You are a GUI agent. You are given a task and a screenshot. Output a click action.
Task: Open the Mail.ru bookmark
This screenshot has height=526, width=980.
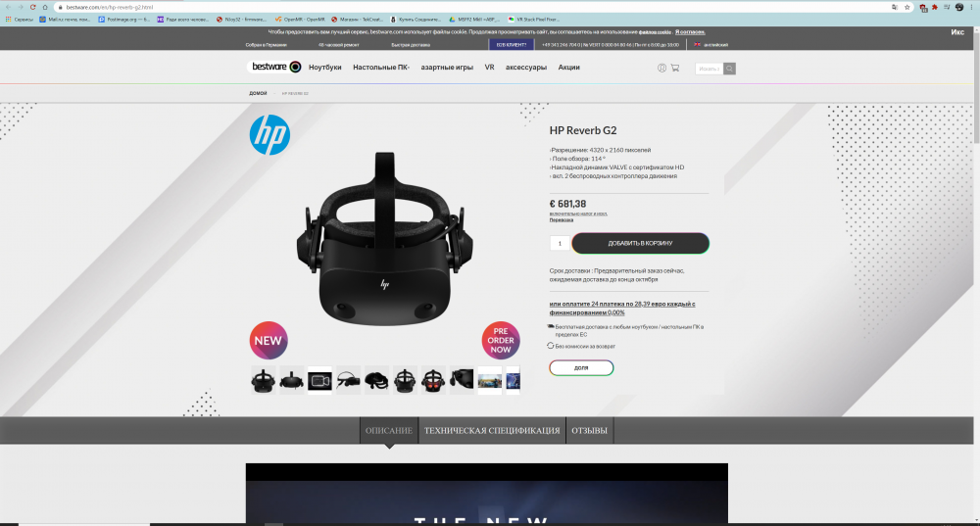point(65,20)
